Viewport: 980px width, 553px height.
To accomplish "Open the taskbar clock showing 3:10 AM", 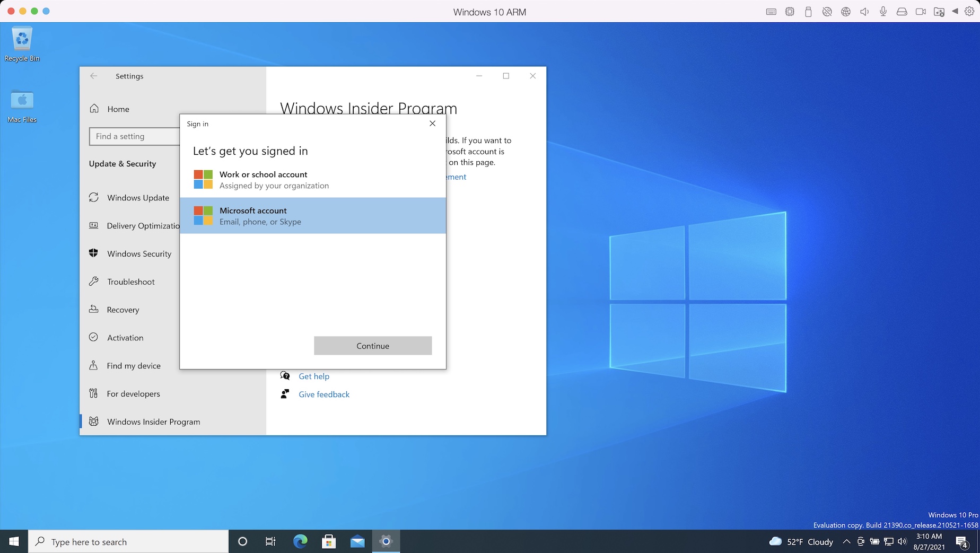I will [x=929, y=541].
